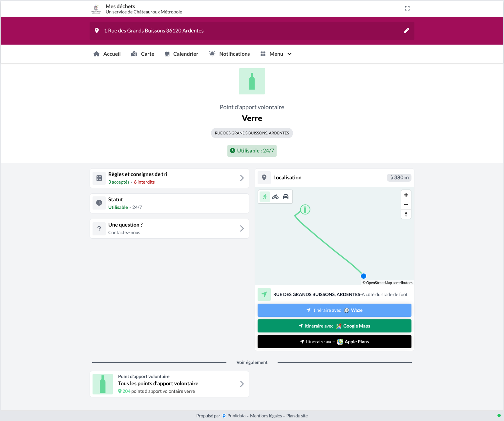
Task: Select walking travel mode on map
Action: pyautogui.click(x=265, y=197)
